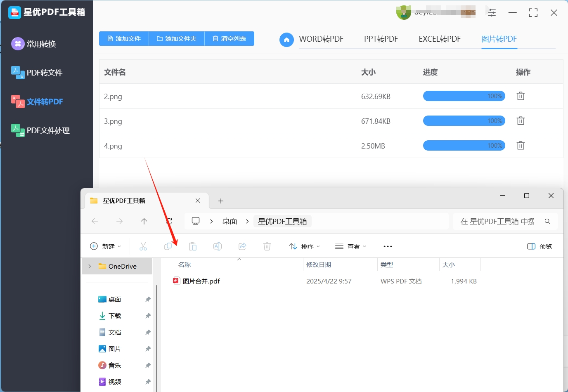This screenshot has height=392, width=568.
Task: Open the settings sliders icon in title bar
Action: pos(492,13)
